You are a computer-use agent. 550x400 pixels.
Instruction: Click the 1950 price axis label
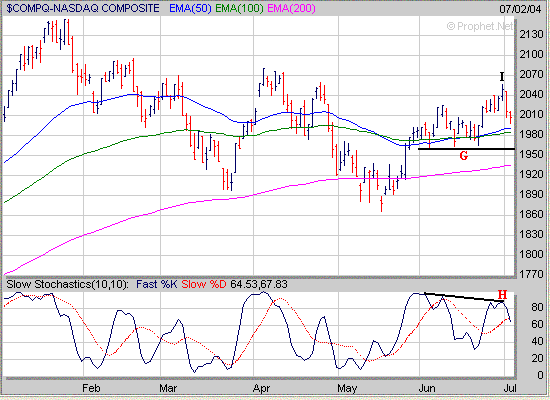pyautogui.click(x=531, y=154)
